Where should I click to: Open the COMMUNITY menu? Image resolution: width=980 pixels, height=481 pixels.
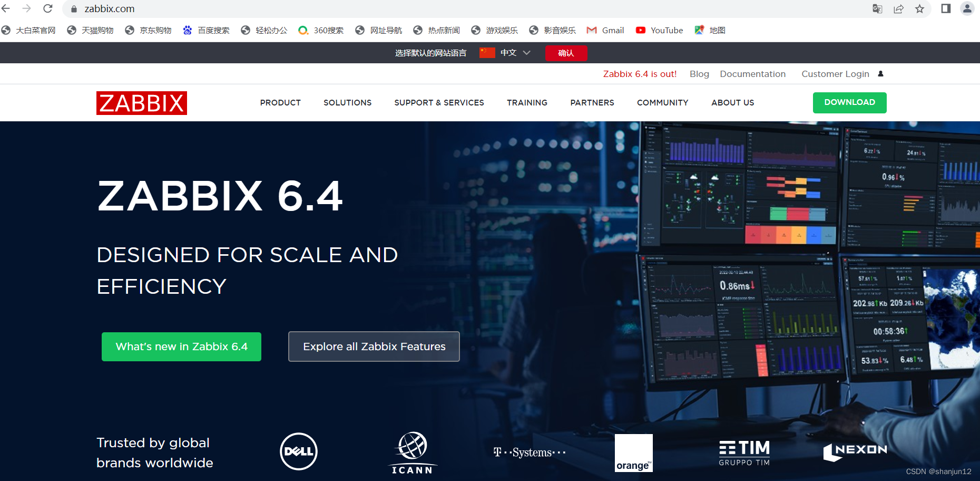click(662, 103)
